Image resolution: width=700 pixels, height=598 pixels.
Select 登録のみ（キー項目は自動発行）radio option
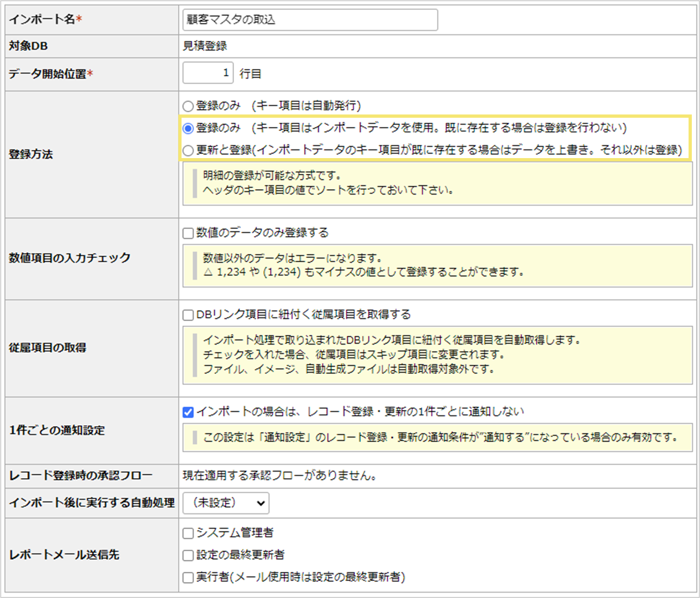click(188, 106)
